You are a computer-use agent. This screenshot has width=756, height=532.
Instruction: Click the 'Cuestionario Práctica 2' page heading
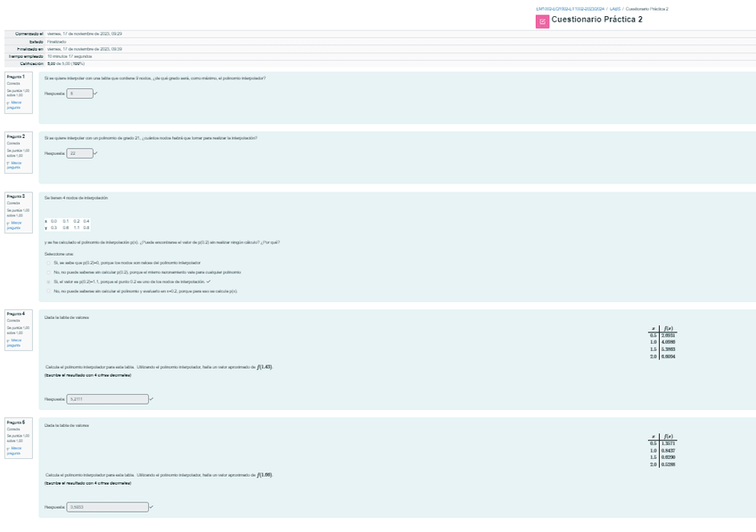pos(596,20)
